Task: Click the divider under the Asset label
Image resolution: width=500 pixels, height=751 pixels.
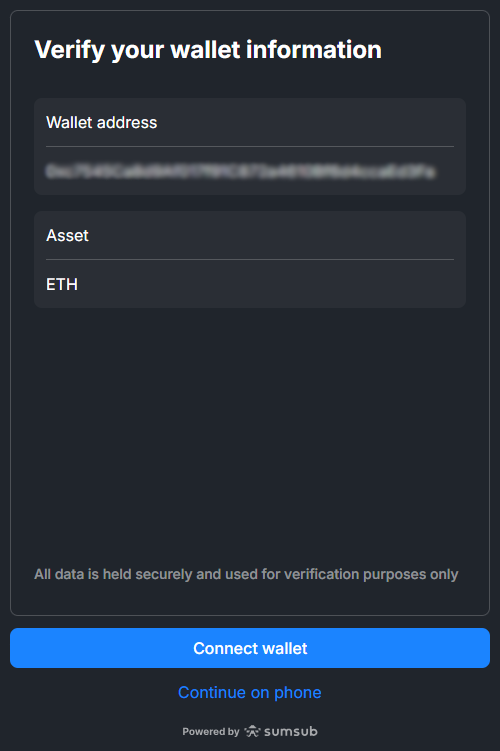Action: tap(250, 260)
